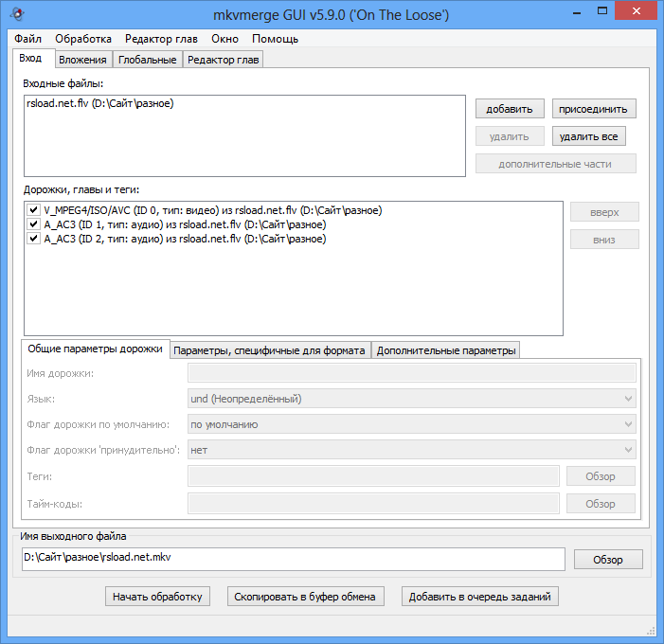Viewport: 664px width, 644px height.
Task: Expand Флаг дорожки 'принудительно' dropdown
Action: 412,450
